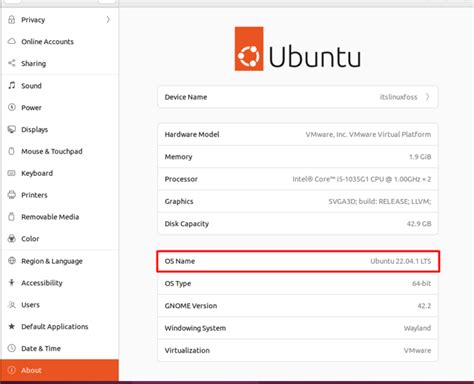Click the Default Applications star icon
The height and width of the screenshot is (384, 474).
tap(12, 326)
